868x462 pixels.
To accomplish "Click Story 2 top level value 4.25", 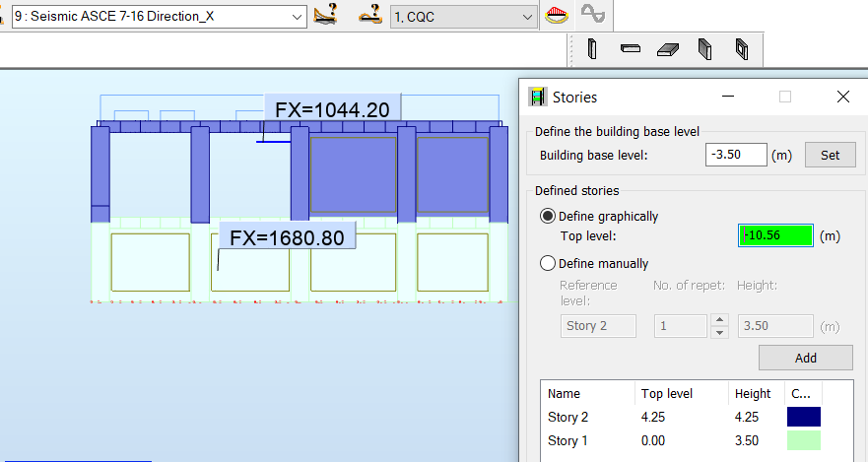I will tap(653, 418).
